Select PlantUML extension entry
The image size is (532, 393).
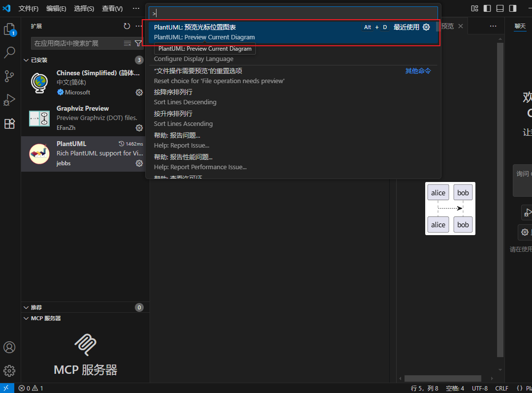(86, 153)
